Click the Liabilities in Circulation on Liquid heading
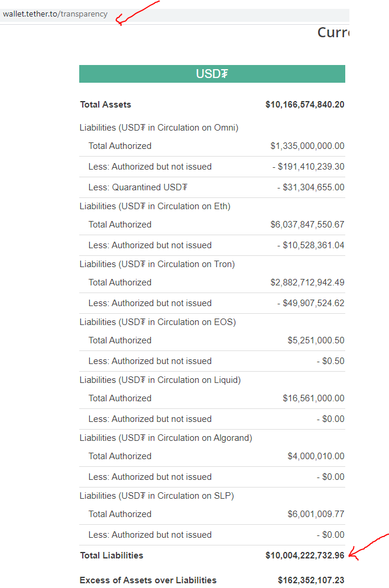The image size is (389, 588). pyautogui.click(x=160, y=380)
